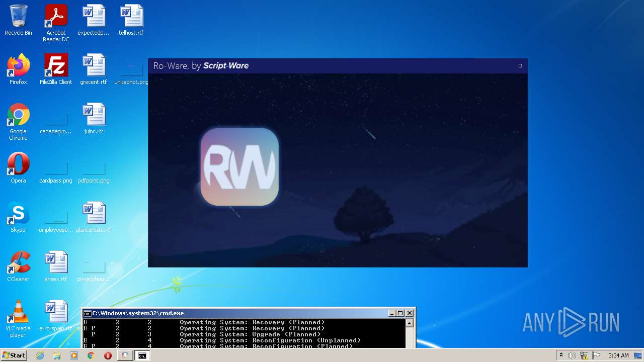Show hidden system tray icons arrow

(561, 355)
